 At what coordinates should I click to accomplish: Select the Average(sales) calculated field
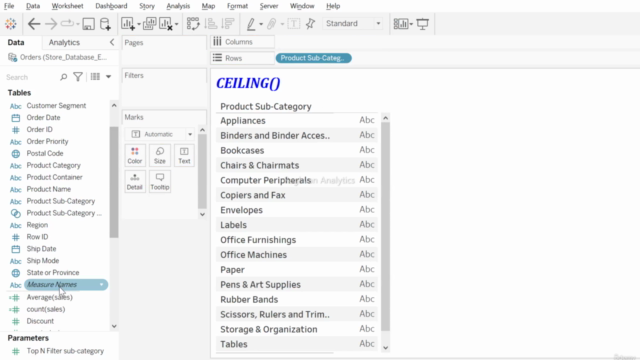pos(49,297)
